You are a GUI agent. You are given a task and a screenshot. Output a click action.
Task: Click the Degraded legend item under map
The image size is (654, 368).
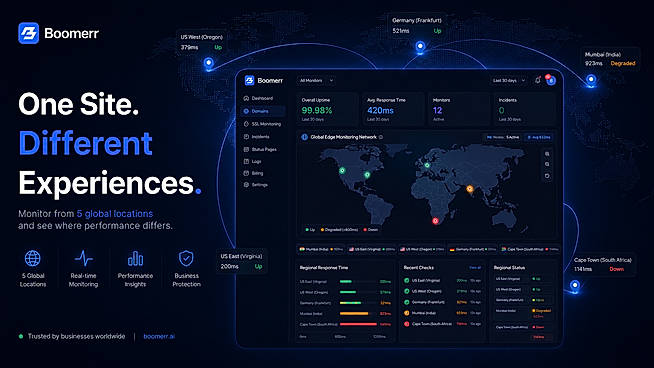(340, 229)
